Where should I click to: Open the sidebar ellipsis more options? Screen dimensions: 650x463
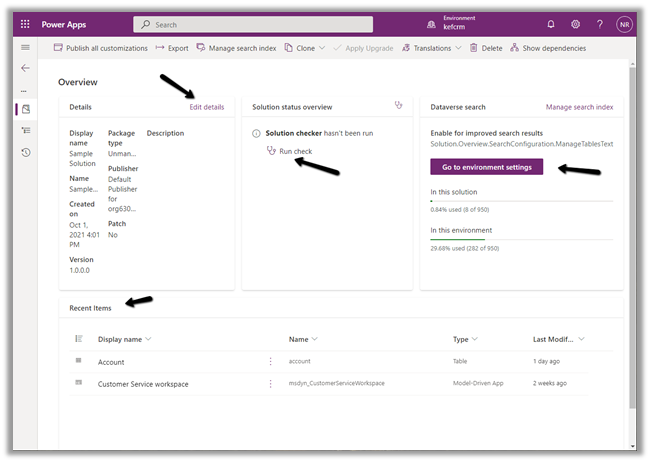point(24,91)
